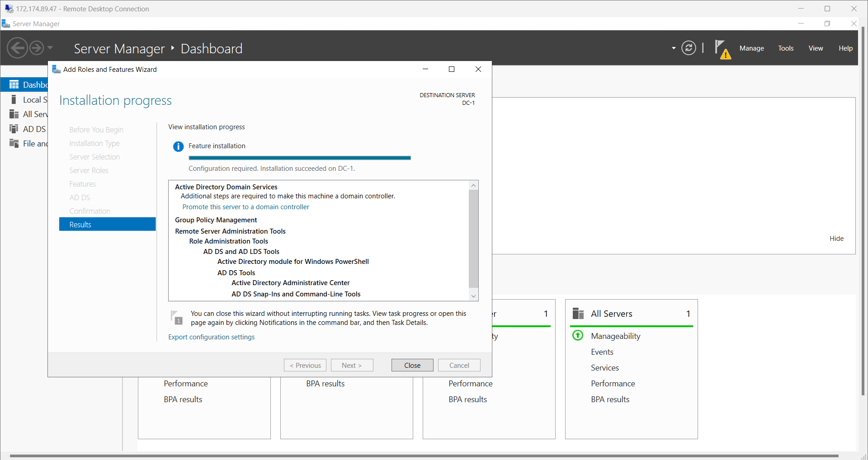Open the Manage menu
The height and width of the screenshot is (460, 868).
[x=752, y=48]
